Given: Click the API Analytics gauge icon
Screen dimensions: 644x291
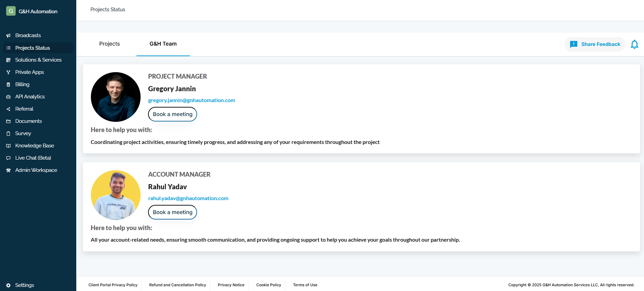Looking at the screenshot, I should pos(9,97).
